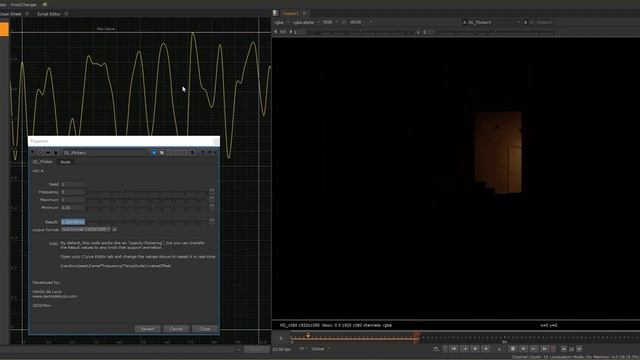Edit the Frequency value field

pyautogui.click(x=73, y=192)
